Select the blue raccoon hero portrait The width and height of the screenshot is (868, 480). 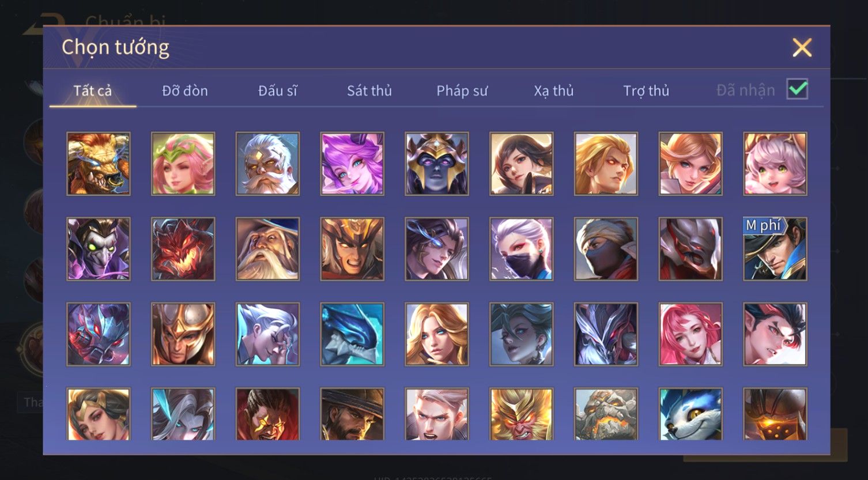(690, 414)
